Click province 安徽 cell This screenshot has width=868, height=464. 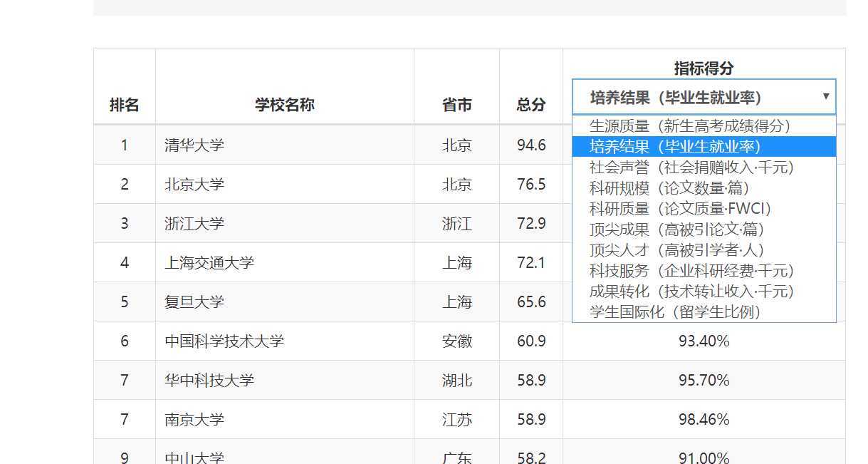[x=456, y=341]
